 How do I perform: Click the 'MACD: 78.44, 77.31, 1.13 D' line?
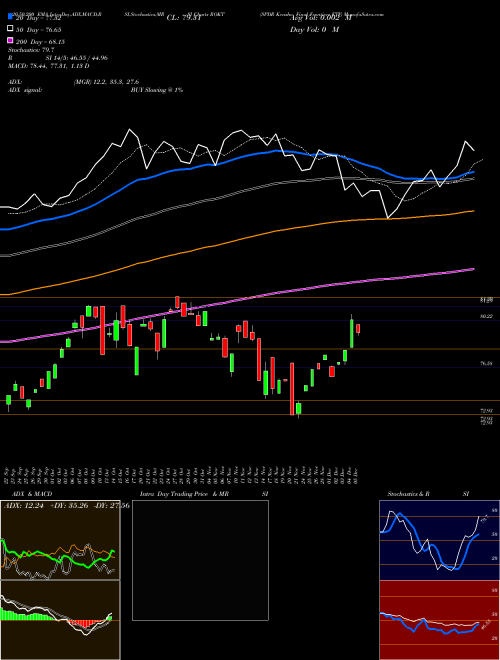click(49, 66)
